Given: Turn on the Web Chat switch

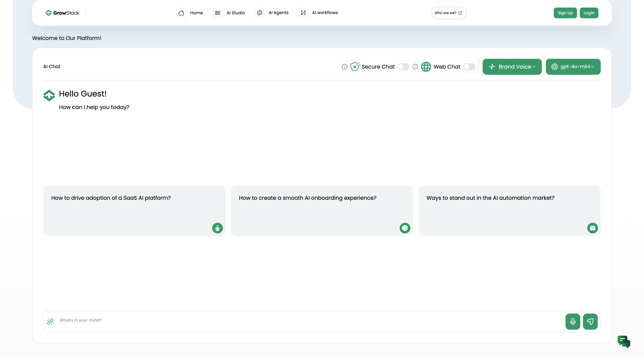Looking at the screenshot, I should click(x=469, y=67).
